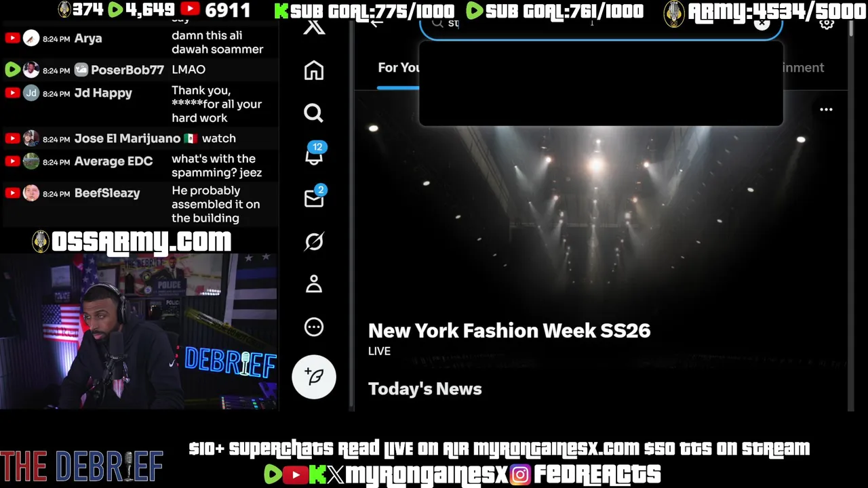This screenshot has width=868, height=488.
Task: Click the 'LMAO' chat message
Action: [x=189, y=70]
